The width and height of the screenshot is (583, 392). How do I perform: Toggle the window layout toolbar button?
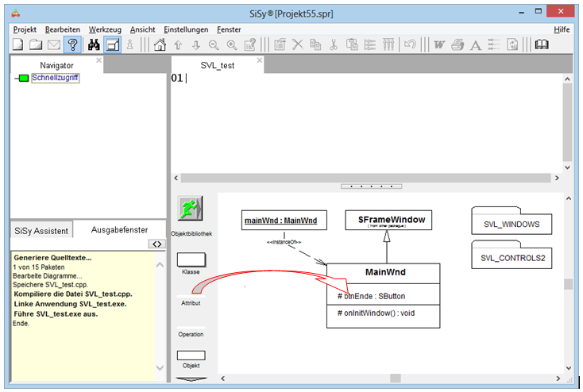[113, 45]
